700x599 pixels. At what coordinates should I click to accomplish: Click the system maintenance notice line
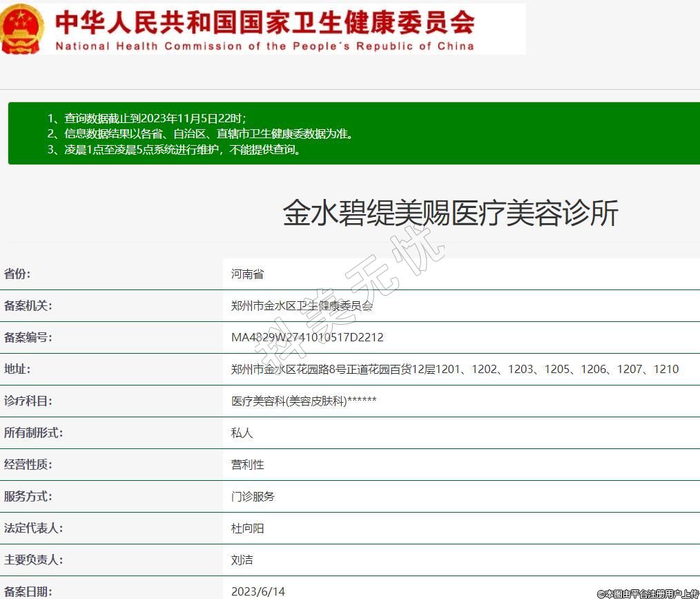click(175, 150)
